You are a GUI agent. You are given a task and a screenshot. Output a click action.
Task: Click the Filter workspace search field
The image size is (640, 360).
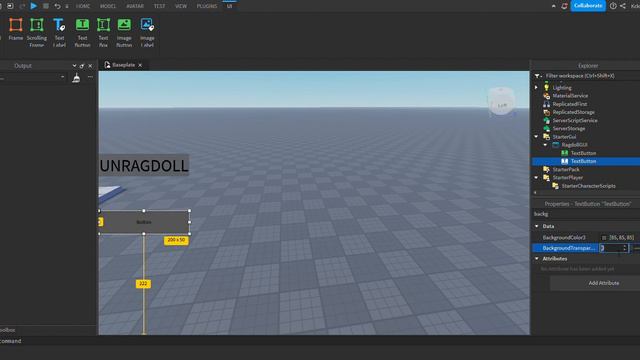click(591, 76)
